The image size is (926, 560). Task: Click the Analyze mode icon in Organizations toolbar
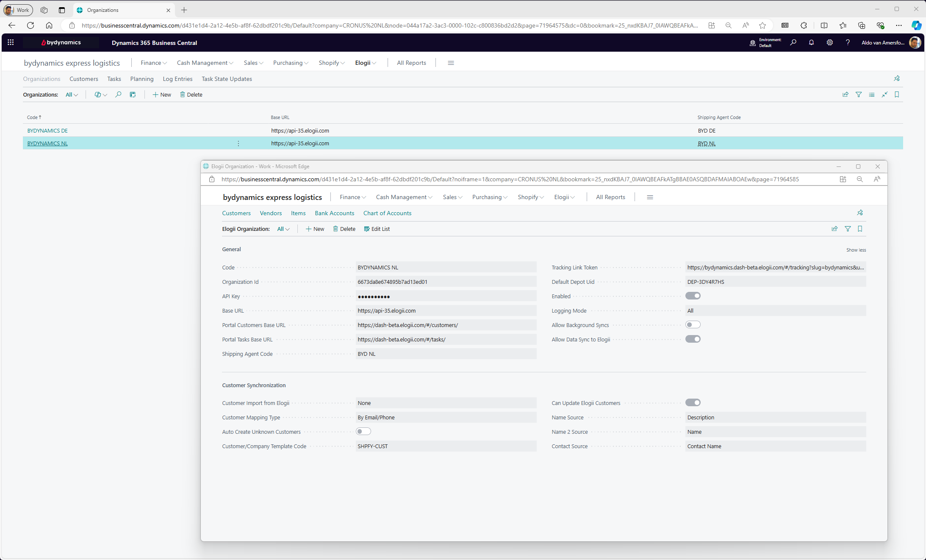[133, 94]
